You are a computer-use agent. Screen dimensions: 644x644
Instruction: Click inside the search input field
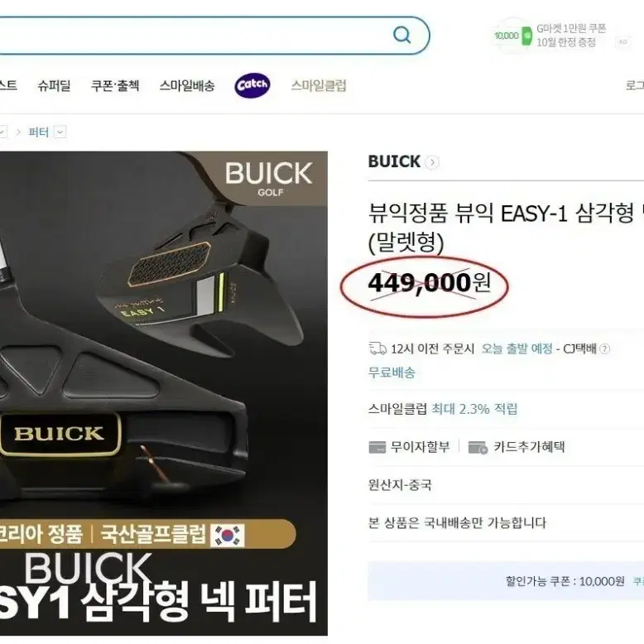(x=193, y=36)
